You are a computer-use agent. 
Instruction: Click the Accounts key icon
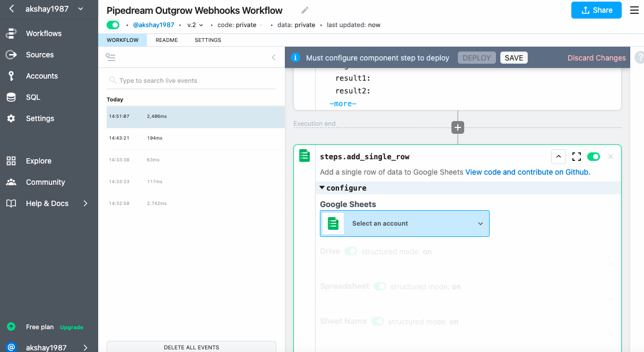point(11,76)
